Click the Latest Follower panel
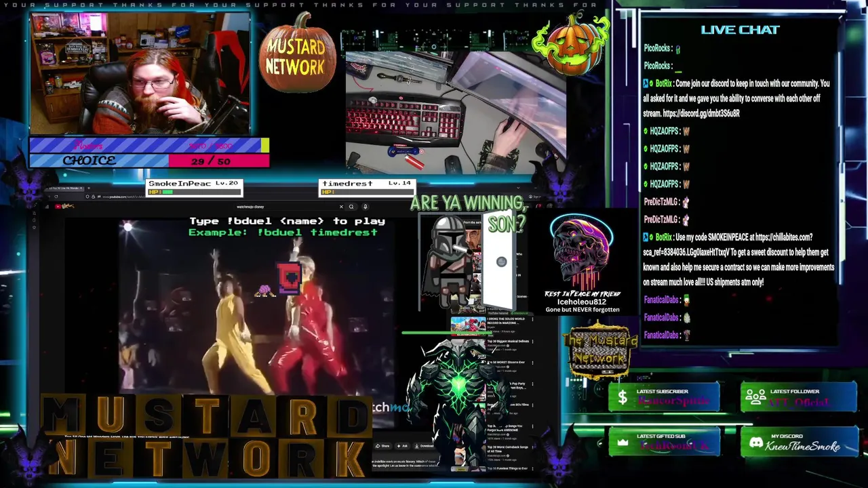 click(798, 396)
